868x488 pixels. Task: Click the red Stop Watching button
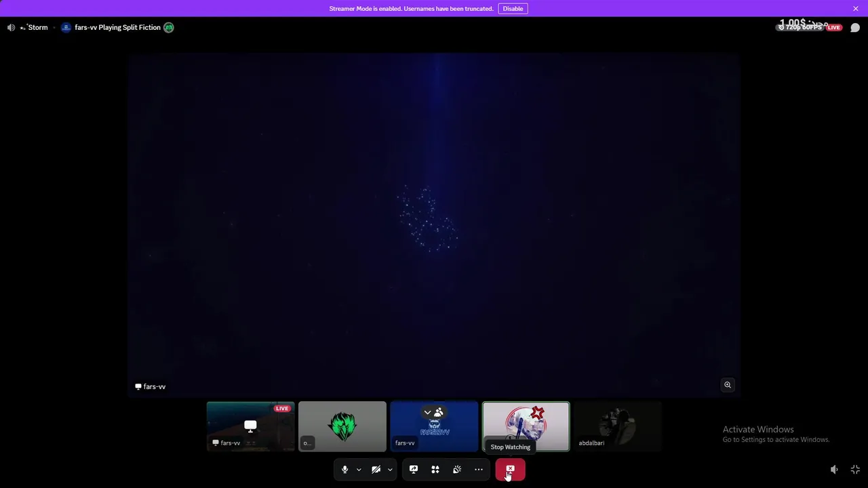510,470
